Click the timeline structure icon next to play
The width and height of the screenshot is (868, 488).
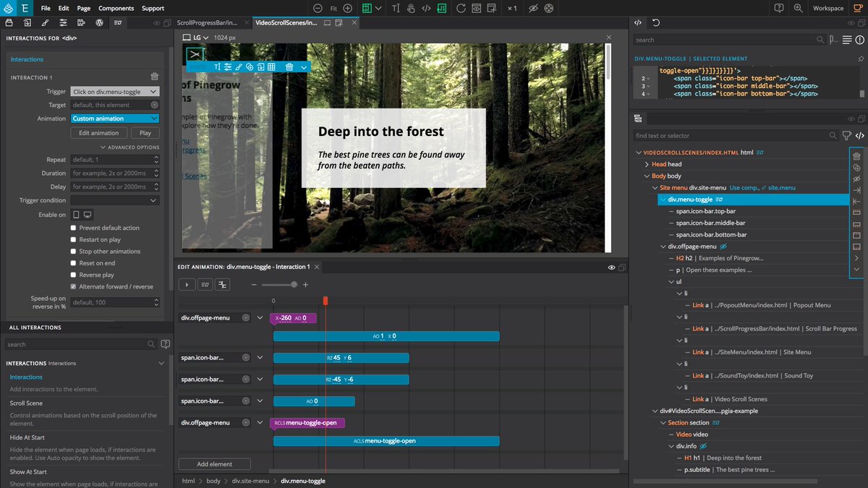click(223, 285)
